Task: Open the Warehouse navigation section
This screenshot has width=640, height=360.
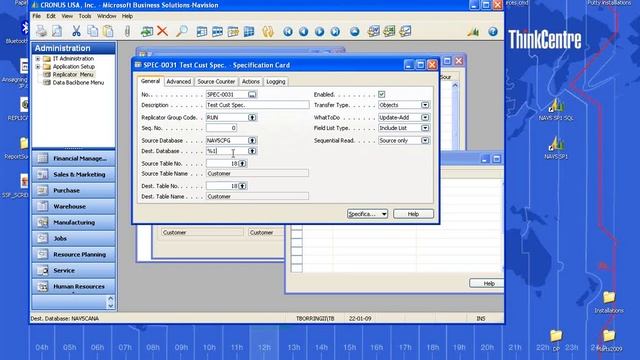Action: [73, 206]
